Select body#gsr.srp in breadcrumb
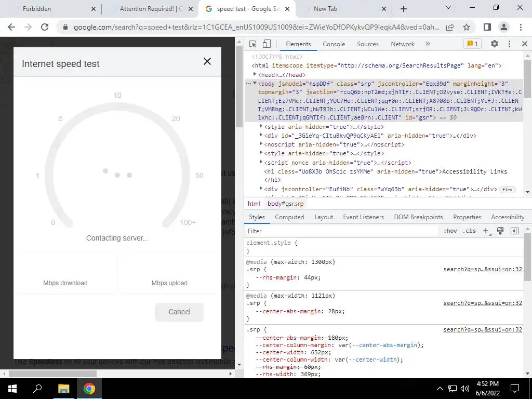Screen dimensions: 532x399 click(x=285, y=204)
